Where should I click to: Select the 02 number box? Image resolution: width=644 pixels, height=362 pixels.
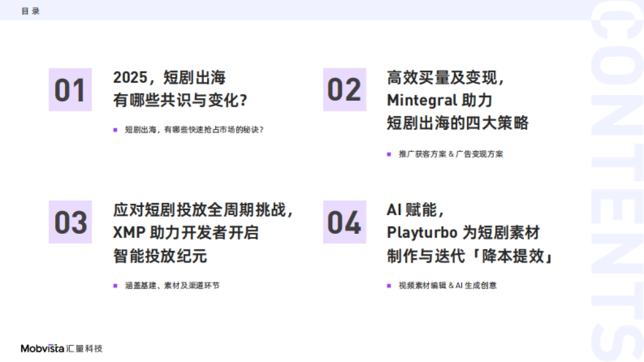point(344,90)
